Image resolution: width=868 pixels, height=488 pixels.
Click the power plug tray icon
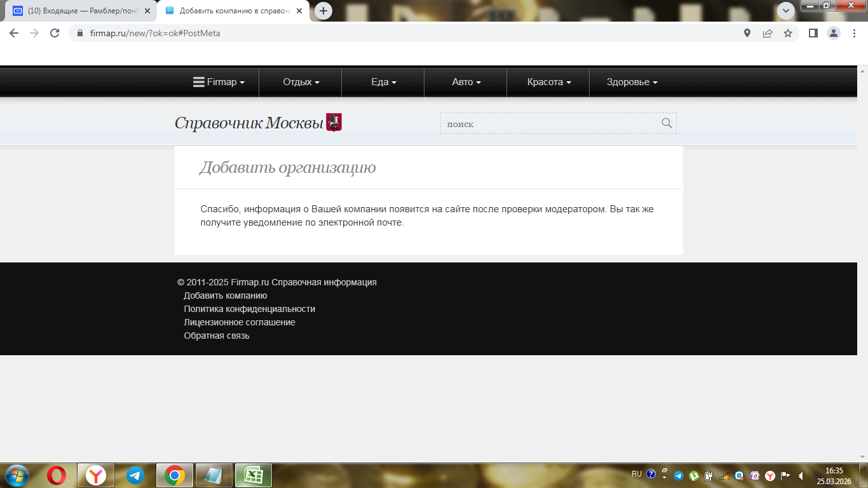click(709, 475)
